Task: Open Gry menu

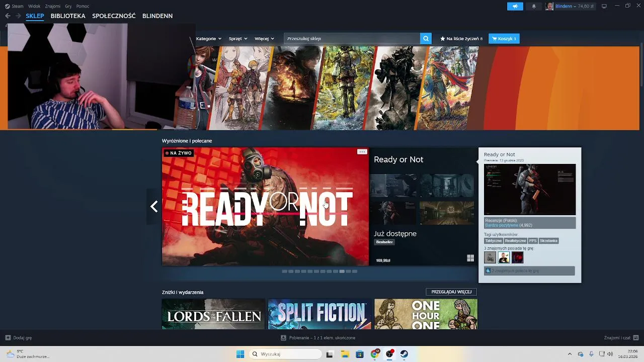Action: pyautogui.click(x=68, y=6)
